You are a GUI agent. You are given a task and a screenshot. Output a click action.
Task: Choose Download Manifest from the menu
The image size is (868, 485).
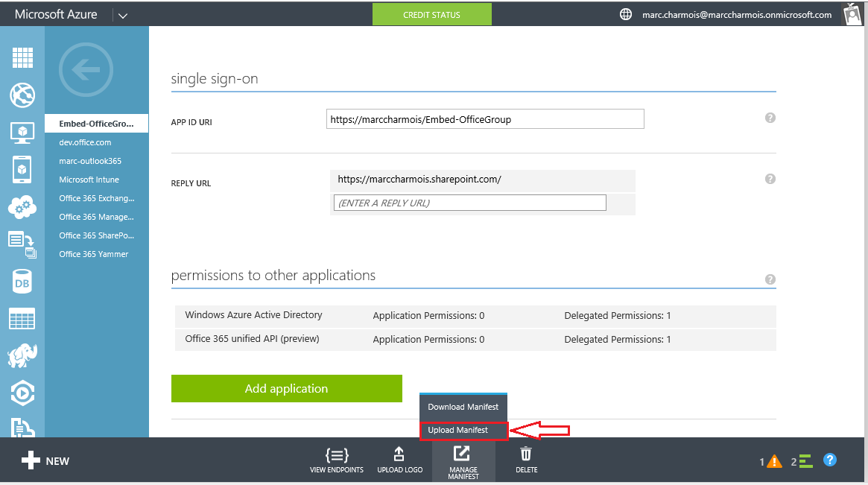coord(463,407)
